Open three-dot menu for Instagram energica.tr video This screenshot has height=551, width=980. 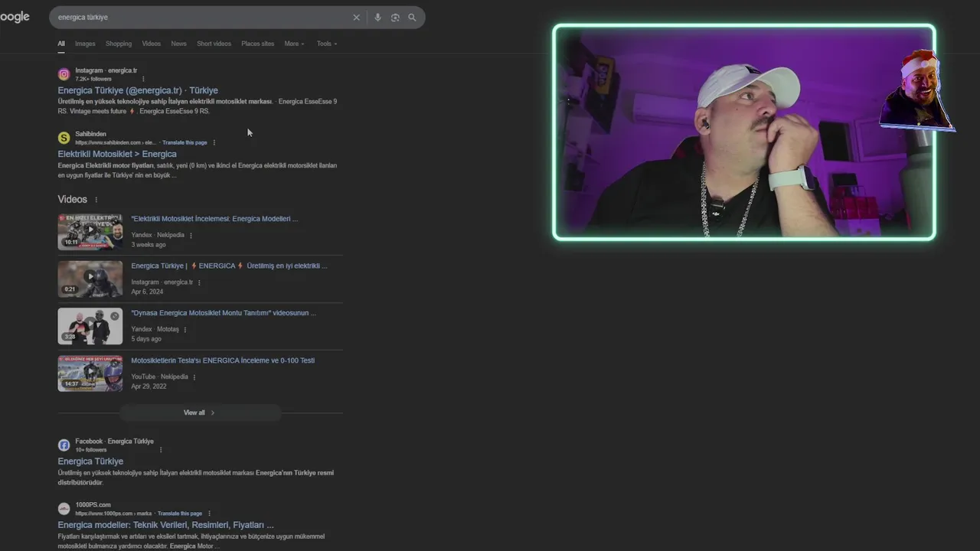(200, 282)
